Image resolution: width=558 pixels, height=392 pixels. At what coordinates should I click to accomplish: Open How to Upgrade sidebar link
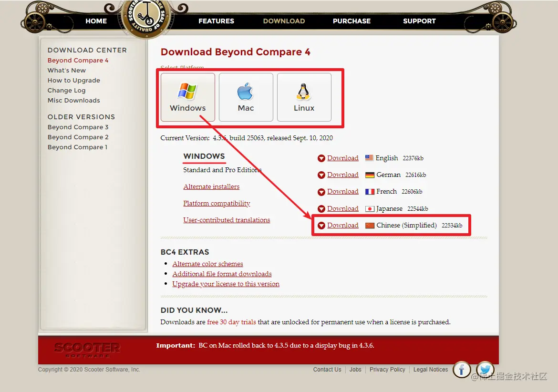(x=73, y=81)
